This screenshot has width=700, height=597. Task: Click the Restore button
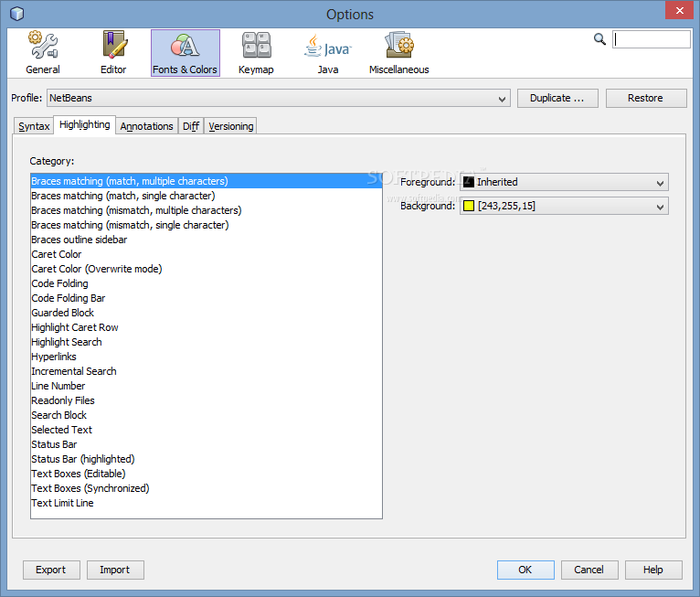coord(645,98)
